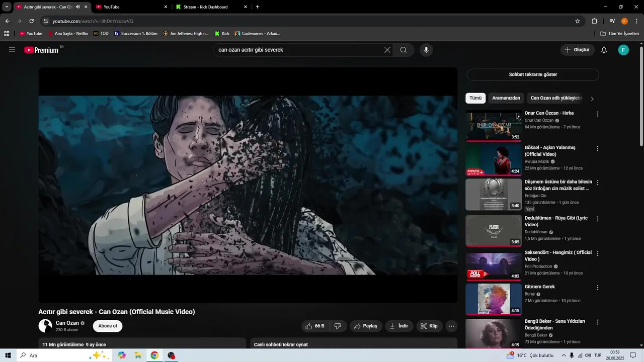Open the YouTube bookmark

point(31,34)
